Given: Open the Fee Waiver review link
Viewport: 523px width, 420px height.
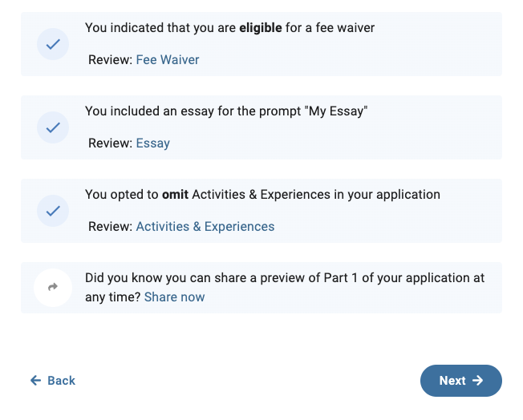Looking at the screenshot, I should pos(168,60).
